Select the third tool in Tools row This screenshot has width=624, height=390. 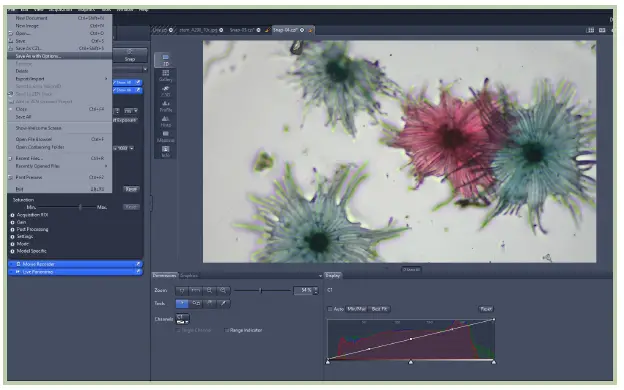coord(210,304)
